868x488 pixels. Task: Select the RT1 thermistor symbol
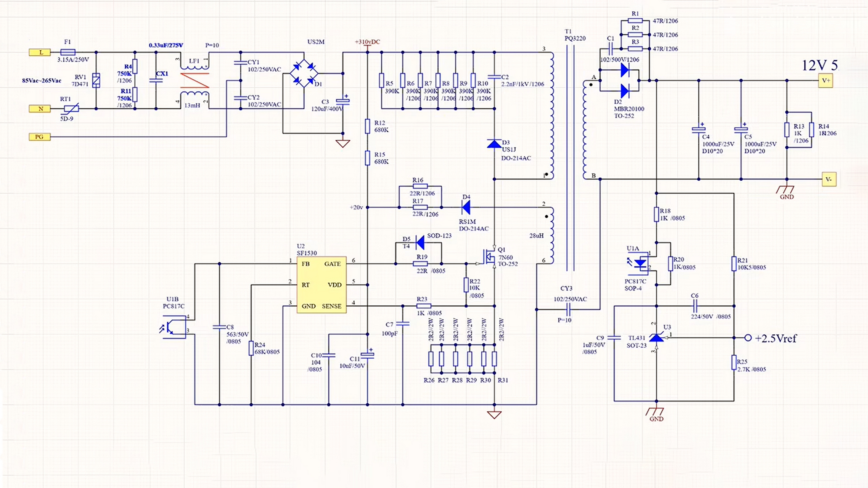(x=71, y=109)
